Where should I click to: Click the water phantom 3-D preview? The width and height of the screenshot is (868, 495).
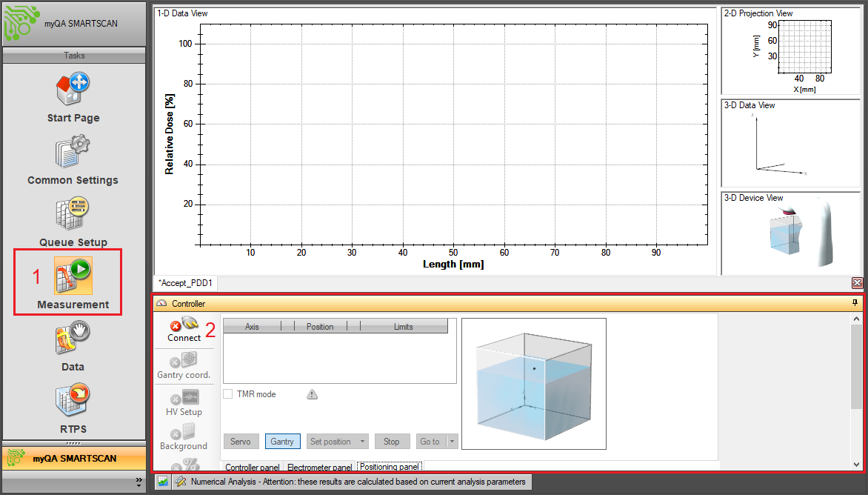[534, 384]
